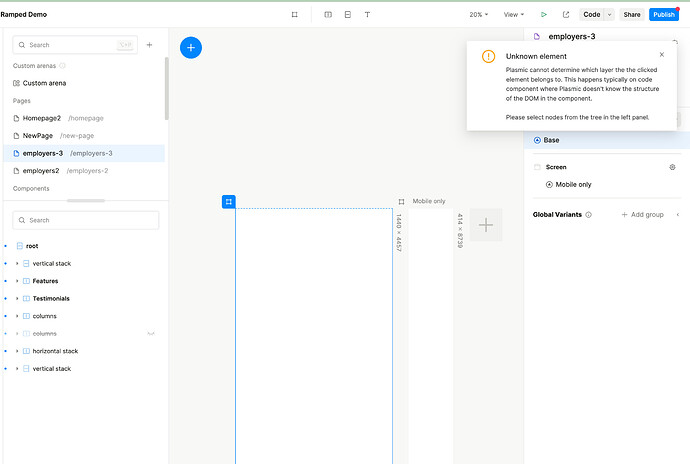Click the root element icon in tree
This screenshot has width=690, height=464.
(x=19, y=246)
